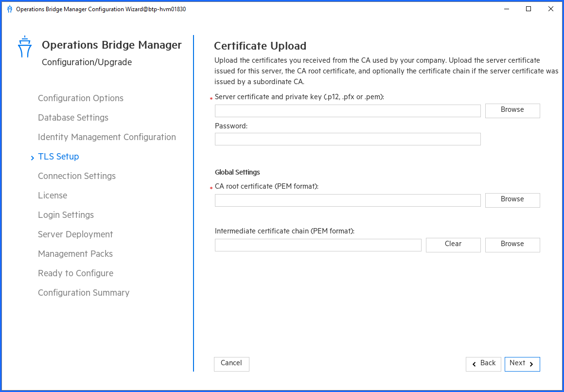Click the left chevron inside the Back button
The width and height of the screenshot is (564, 392).
click(474, 364)
